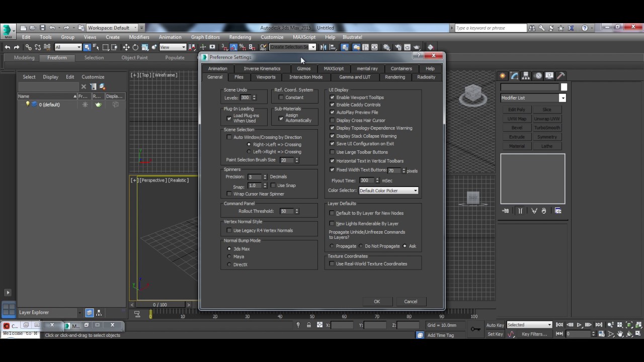644x362 pixels.
Task: Click the Rollout Threshold value field
Action: pos(286,211)
